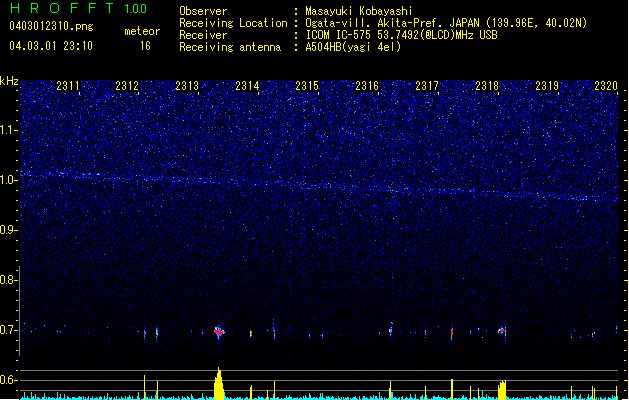The width and height of the screenshot is (629, 400).
Task: Click the date stamp 04.03.01 23:10
Action: (51, 46)
